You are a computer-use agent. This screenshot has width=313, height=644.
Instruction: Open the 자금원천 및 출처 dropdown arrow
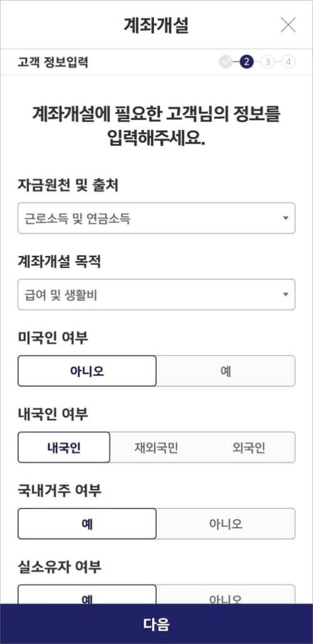click(x=286, y=218)
